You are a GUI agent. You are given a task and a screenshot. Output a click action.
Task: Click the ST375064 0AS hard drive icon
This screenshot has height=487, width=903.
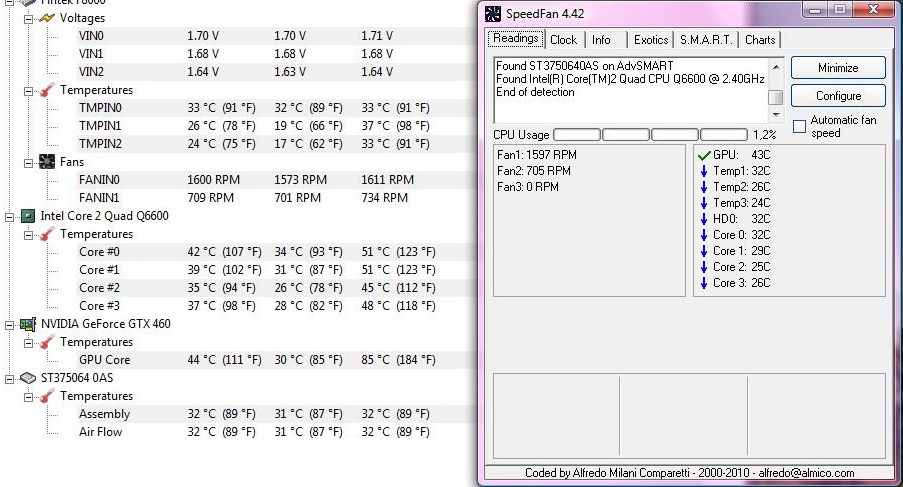pos(28,378)
